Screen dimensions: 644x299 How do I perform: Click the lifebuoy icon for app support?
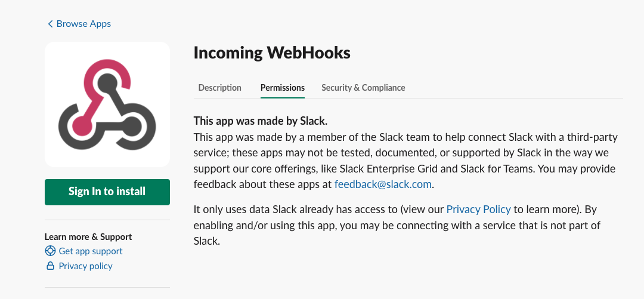[x=50, y=251]
